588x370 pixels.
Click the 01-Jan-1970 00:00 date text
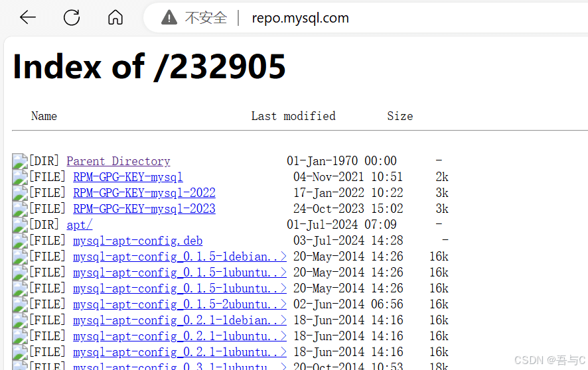click(x=342, y=161)
